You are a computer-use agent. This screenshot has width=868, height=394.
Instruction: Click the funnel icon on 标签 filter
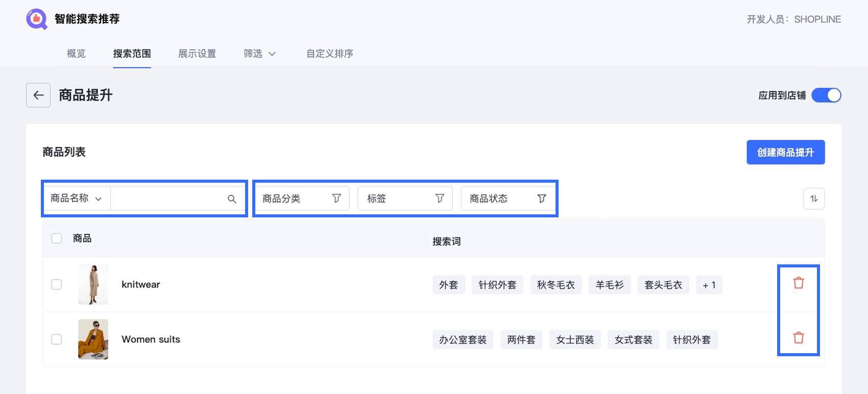[x=440, y=199]
